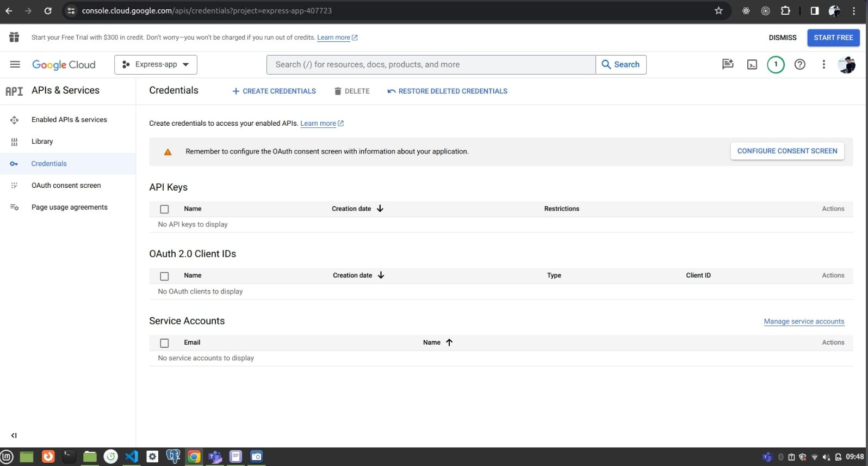This screenshot has height=466, width=868.
Task: Click the 09:48 clock in system tray
Action: coord(854,457)
